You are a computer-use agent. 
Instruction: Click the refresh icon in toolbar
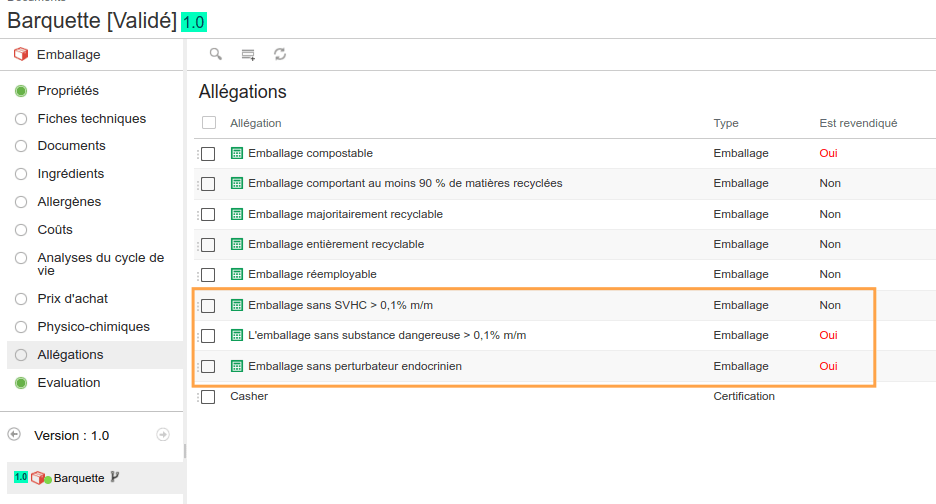280,54
